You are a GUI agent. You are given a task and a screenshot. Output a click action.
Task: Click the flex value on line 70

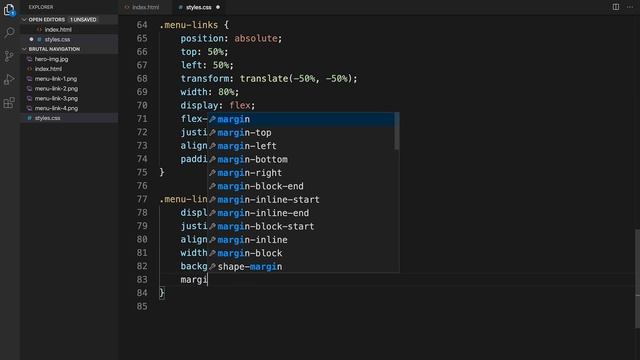(x=240, y=105)
